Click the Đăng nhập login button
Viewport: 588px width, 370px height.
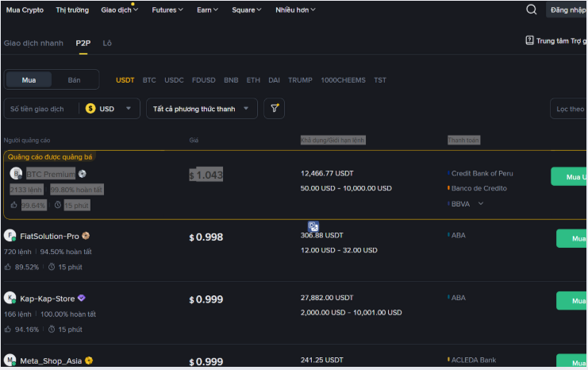click(567, 10)
